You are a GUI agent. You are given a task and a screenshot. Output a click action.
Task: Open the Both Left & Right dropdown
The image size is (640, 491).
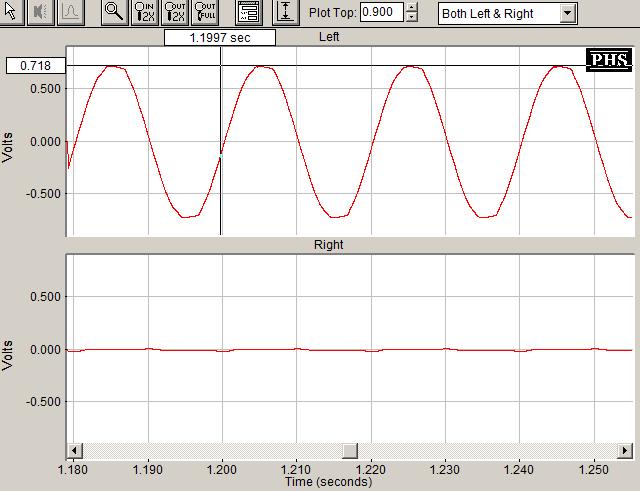tap(567, 13)
